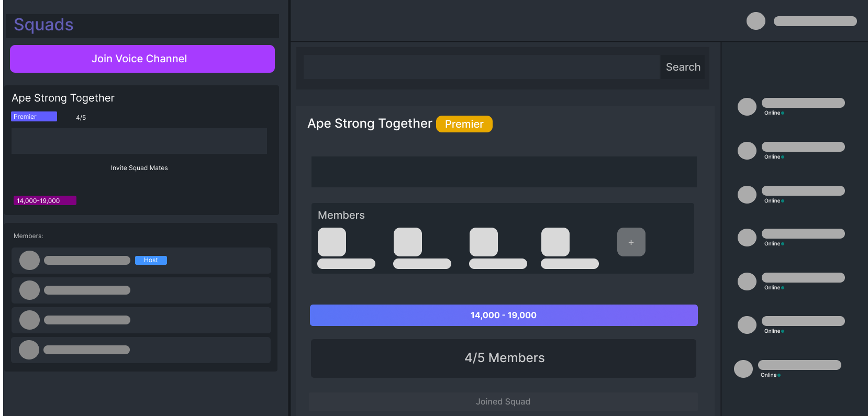Click the Invite Squad Mates link
The height and width of the screenshot is (416, 868).
[139, 168]
